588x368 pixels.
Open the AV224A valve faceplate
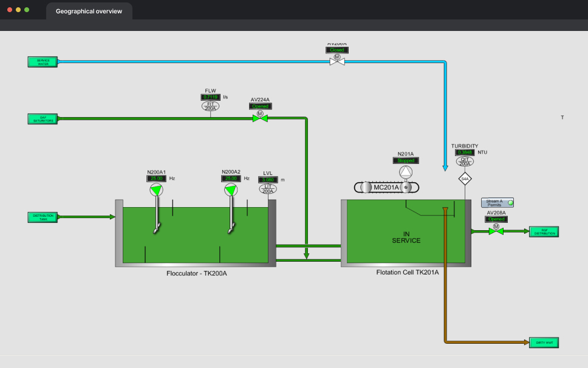[x=260, y=119]
